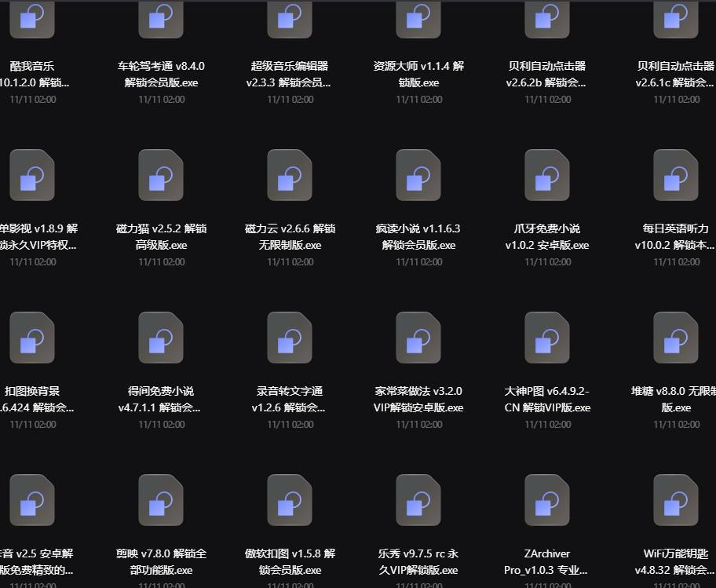
Task: Click the 11/11 02:00 date under 录音转文字通
Action: [290, 425]
